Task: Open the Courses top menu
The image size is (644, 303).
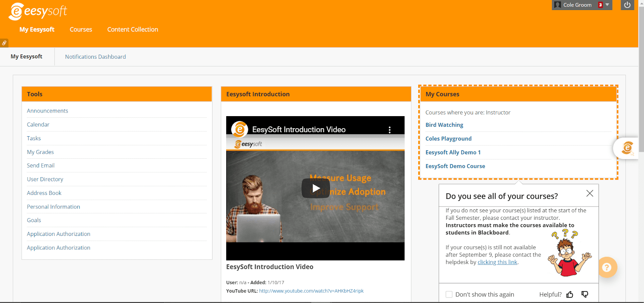Action: [81, 29]
